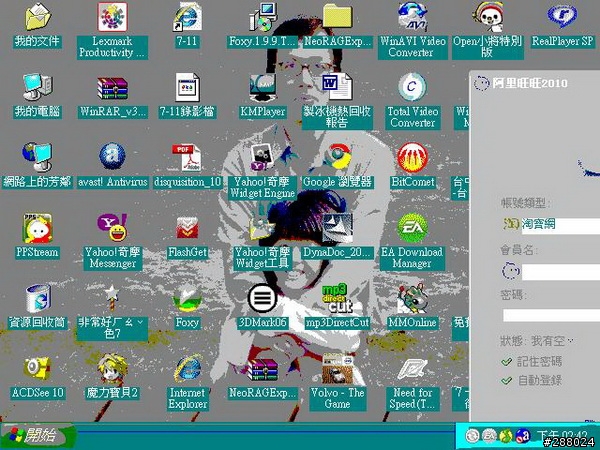Click the avast tray icon
600x450 pixels.
point(523,436)
